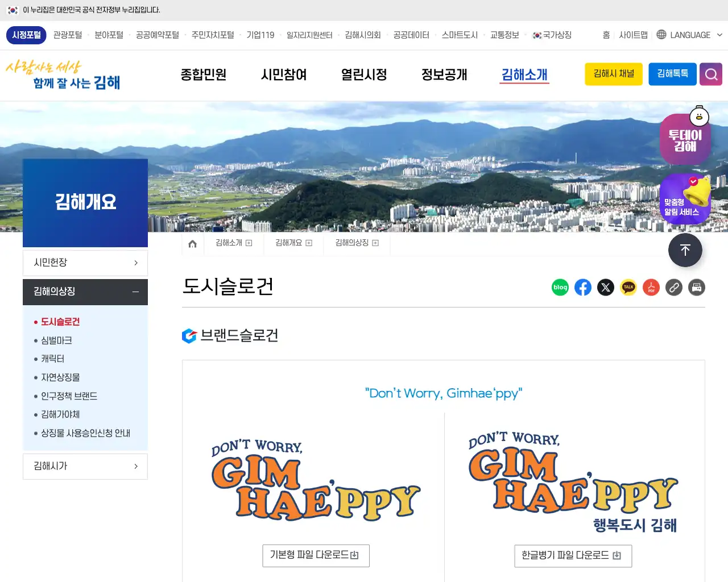This screenshot has height=582, width=728.
Task: Open 시민참여 main menu
Action: coord(284,74)
